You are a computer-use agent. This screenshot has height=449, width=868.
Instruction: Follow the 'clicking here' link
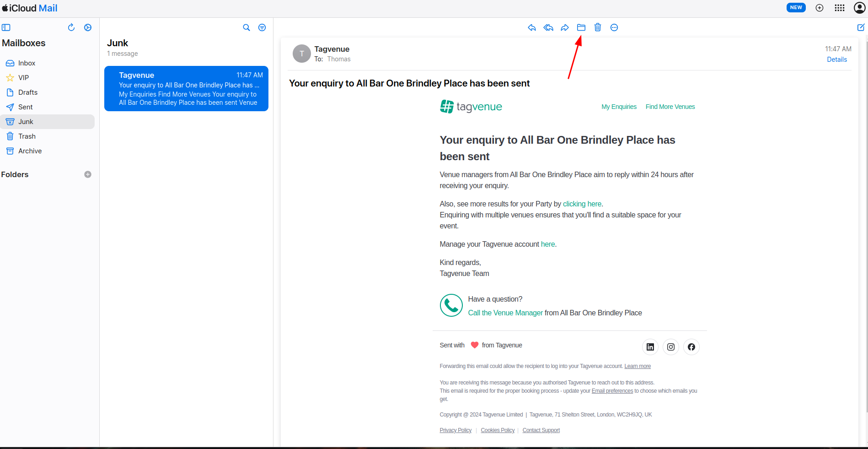pyautogui.click(x=582, y=204)
